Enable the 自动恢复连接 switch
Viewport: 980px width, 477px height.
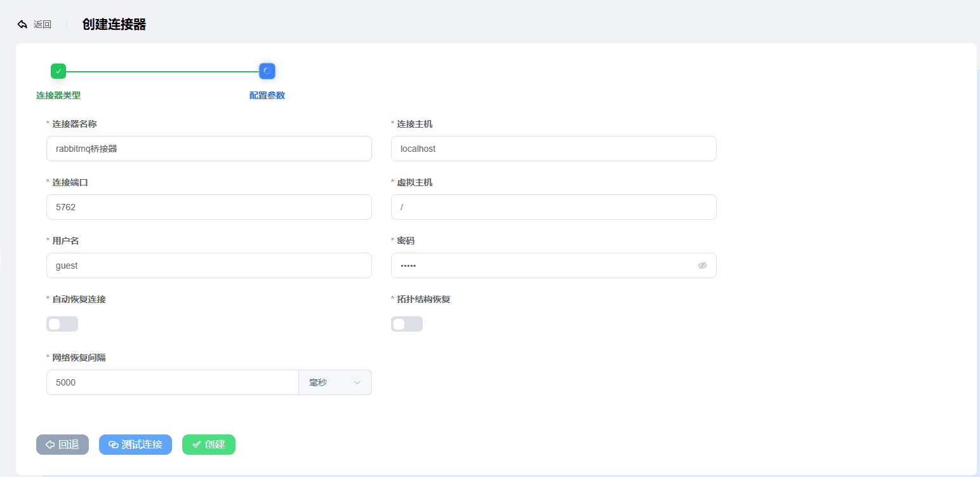pos(62,324)
